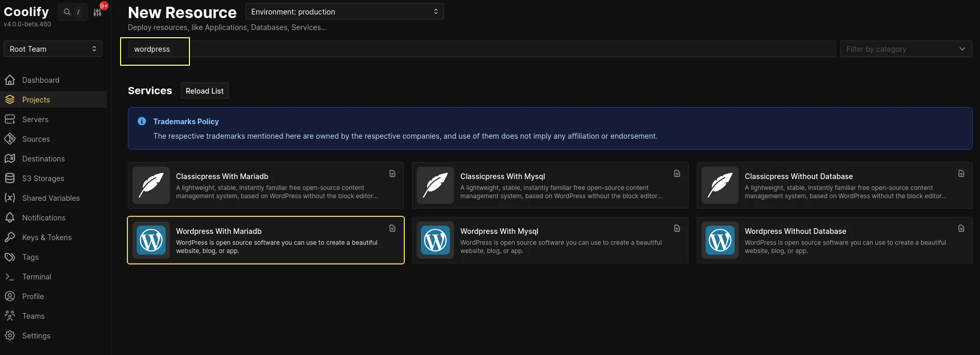Expand the Root Team selector

[x=53, y=49]
